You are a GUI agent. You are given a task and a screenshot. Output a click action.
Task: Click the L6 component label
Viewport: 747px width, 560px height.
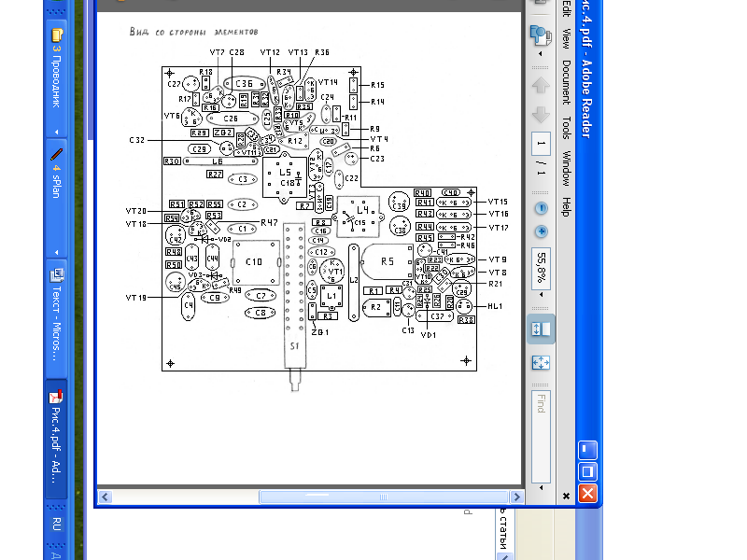(218, 161)
